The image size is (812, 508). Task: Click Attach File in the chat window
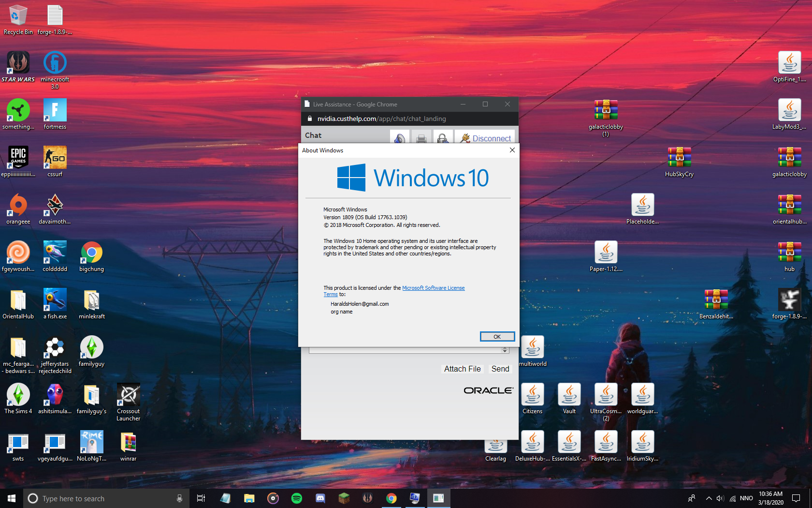pos(463,369)
